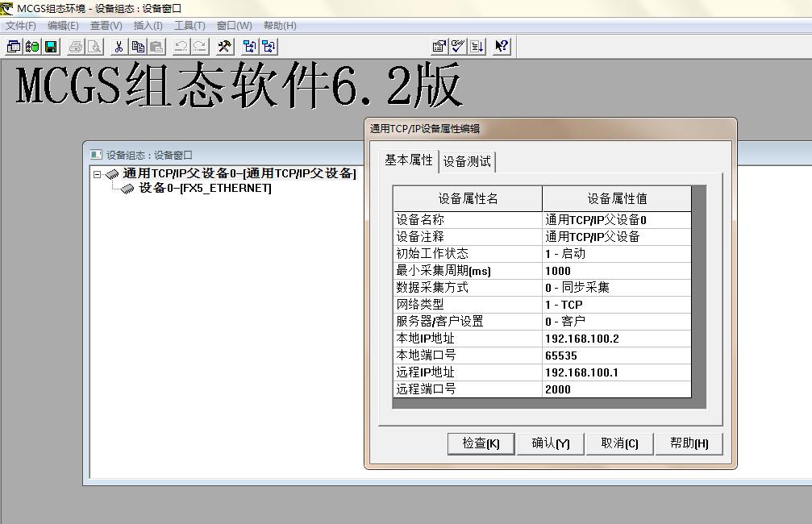Viewport: 812px width, 524px height.
Task: Click the context help arrow icon
Action: point(502,47)
